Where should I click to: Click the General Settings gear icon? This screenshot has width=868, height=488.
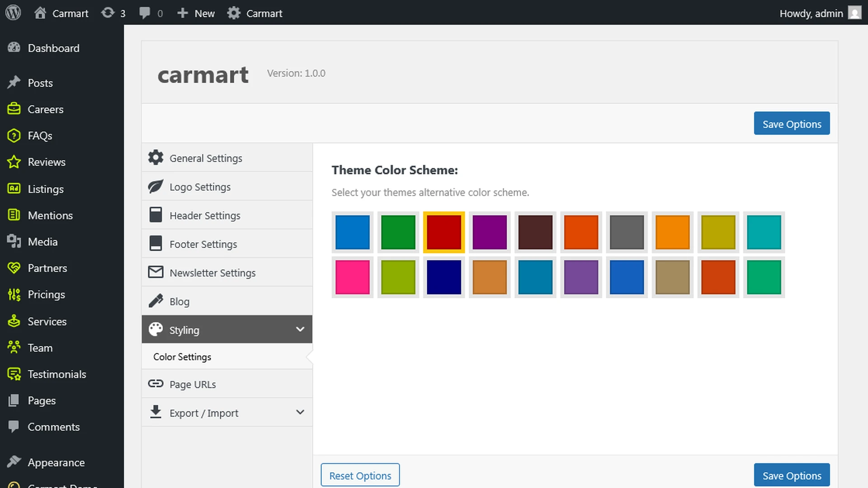[156, 157]
